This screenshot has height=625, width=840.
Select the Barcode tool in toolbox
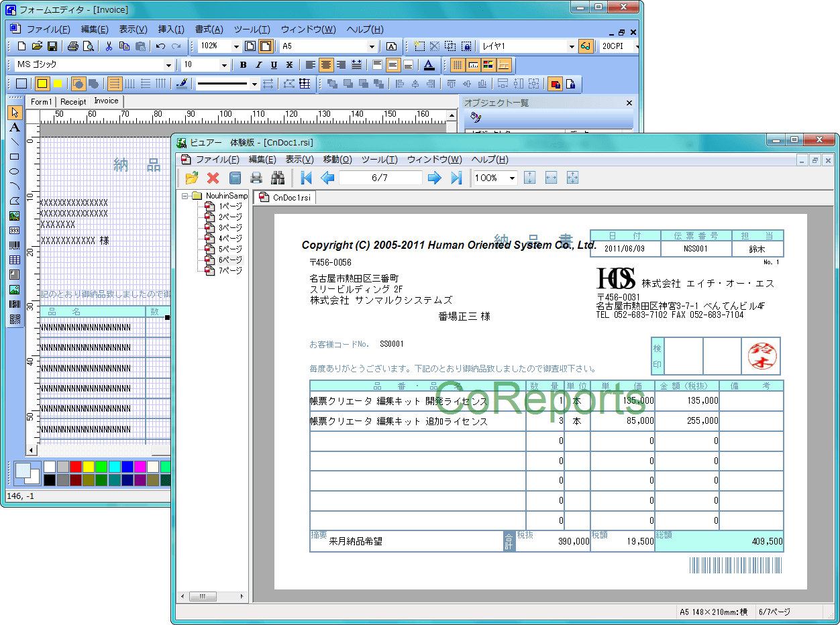coord(15,245)
